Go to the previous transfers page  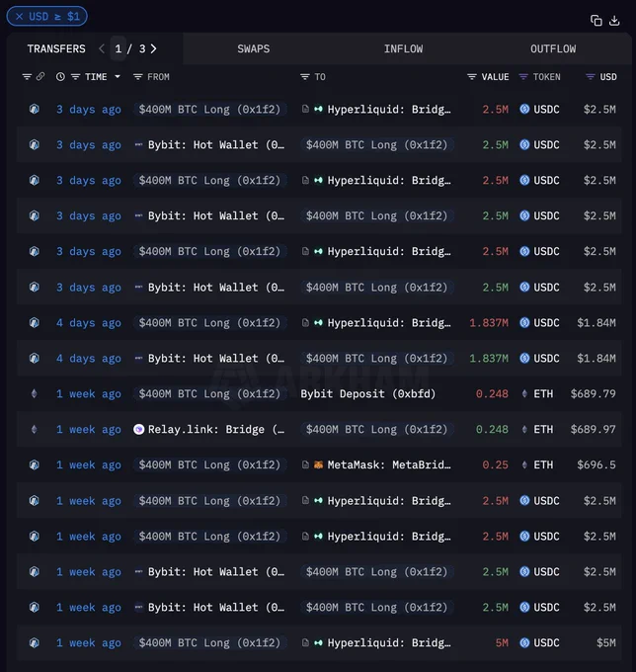pos(102,48)
